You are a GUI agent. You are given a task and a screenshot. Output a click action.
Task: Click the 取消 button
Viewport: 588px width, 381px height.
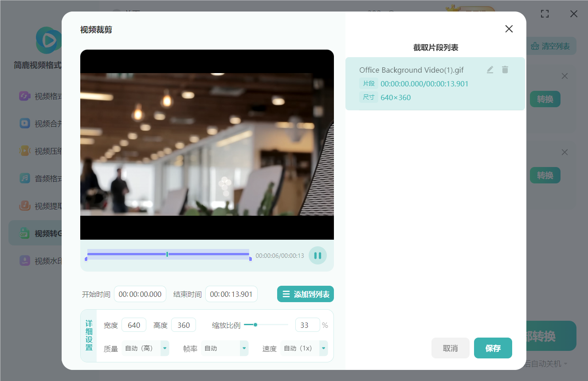coord(450,348)
